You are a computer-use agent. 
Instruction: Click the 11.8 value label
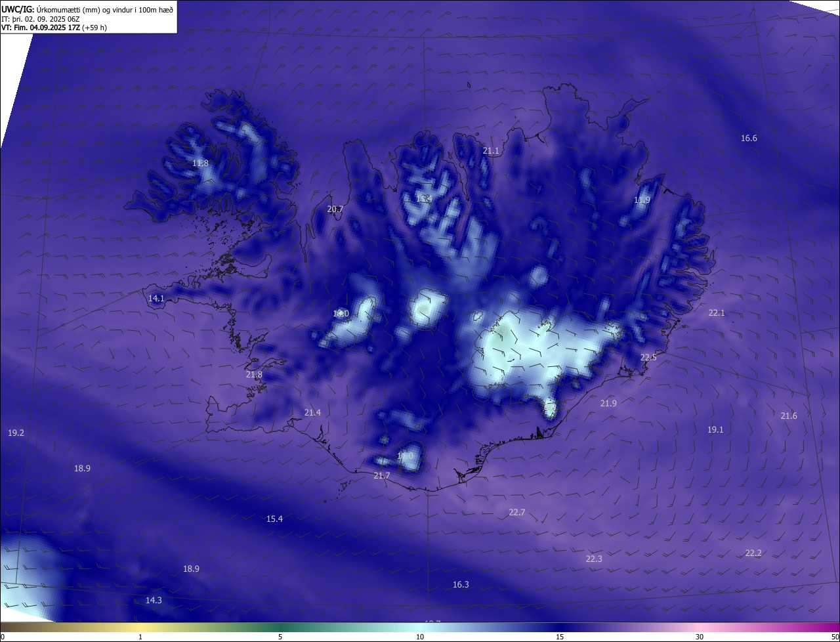point(200,163)
